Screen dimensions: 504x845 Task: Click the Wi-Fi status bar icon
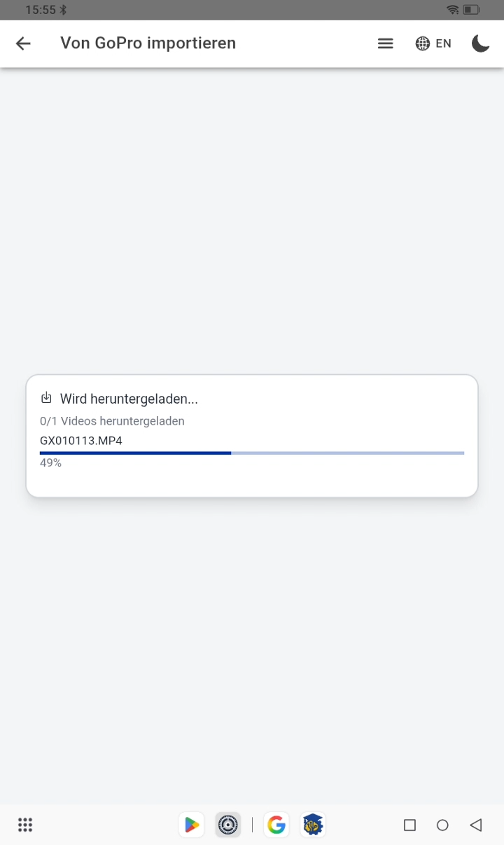pyautogui.click(x=453, y=10)
